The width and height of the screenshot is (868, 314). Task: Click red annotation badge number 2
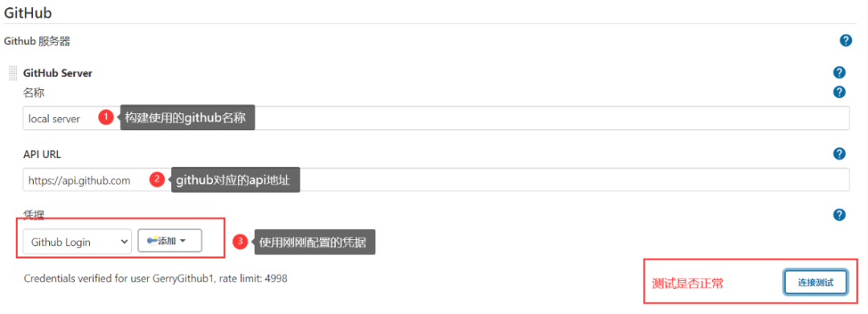coord(158,180)
